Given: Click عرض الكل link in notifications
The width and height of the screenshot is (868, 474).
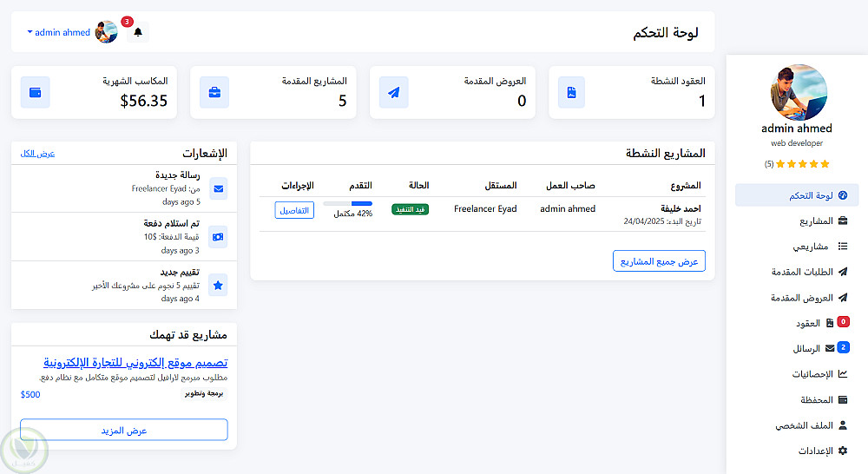Looking at the screenshot, I should point(37,154).
